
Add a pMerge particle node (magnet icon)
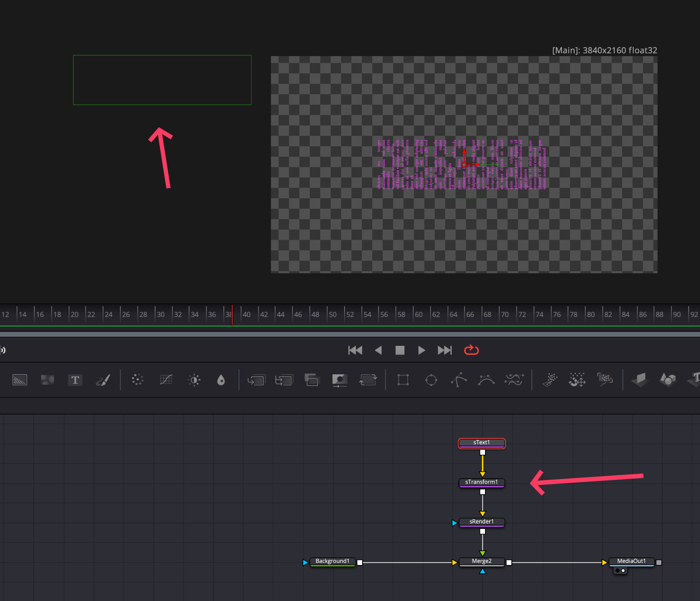(577, 380)
